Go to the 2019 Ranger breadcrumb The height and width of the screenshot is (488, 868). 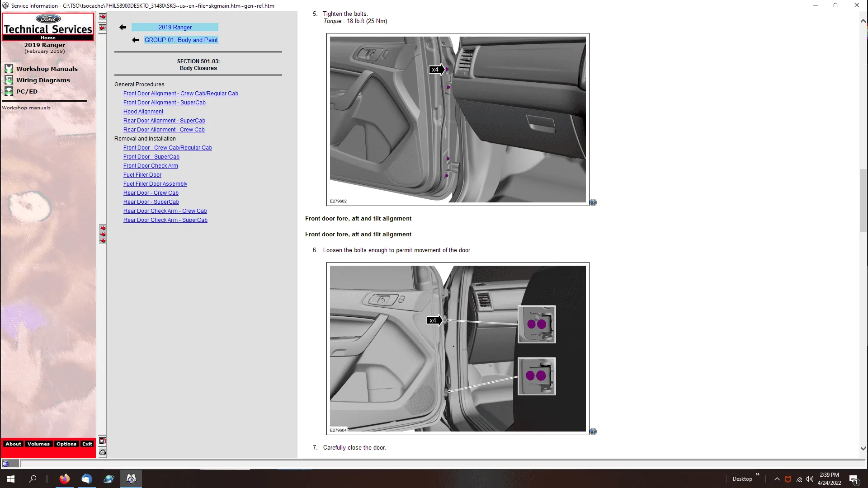click(x=175, y=28)
